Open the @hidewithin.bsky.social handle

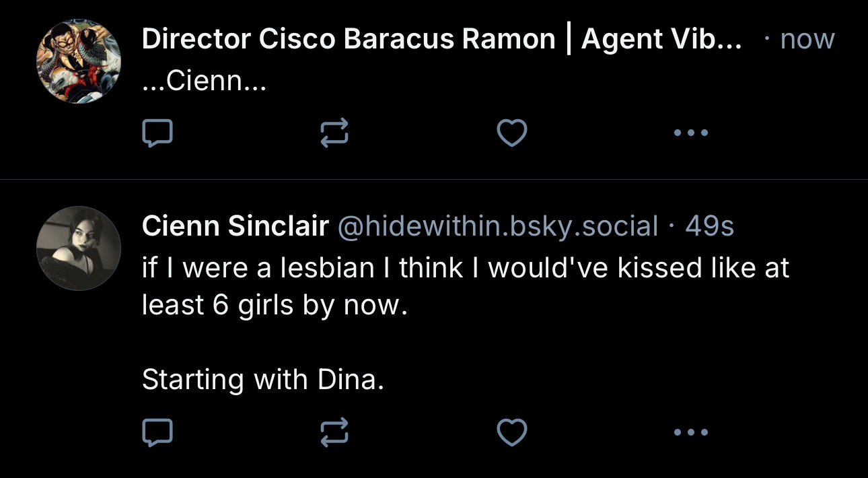pyautogui.click(x=497, y=227)
